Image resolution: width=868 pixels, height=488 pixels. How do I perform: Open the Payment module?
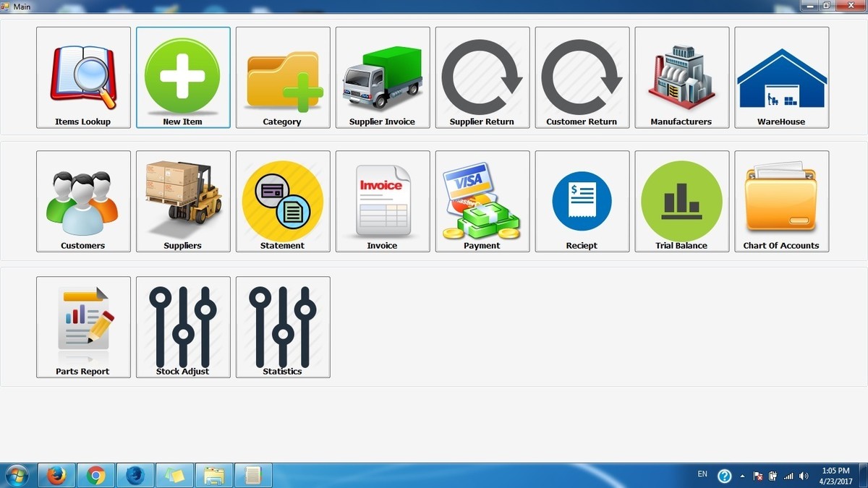482,201
